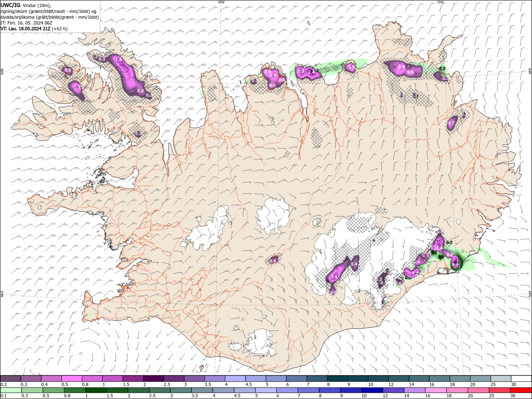Click the bottom-row swatch between 2.5 and 3

coord(159,390)
